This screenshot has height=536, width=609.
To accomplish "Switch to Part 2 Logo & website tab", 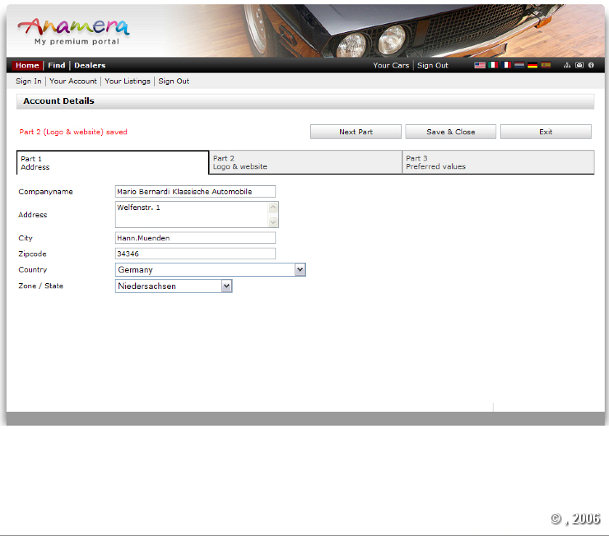I will [x=305, y=162].
